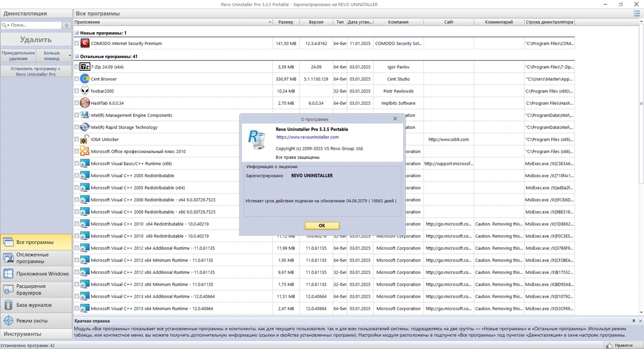Close the О программе dialog
This screenshot has height=349, width=644.
[x=395, y=119]
